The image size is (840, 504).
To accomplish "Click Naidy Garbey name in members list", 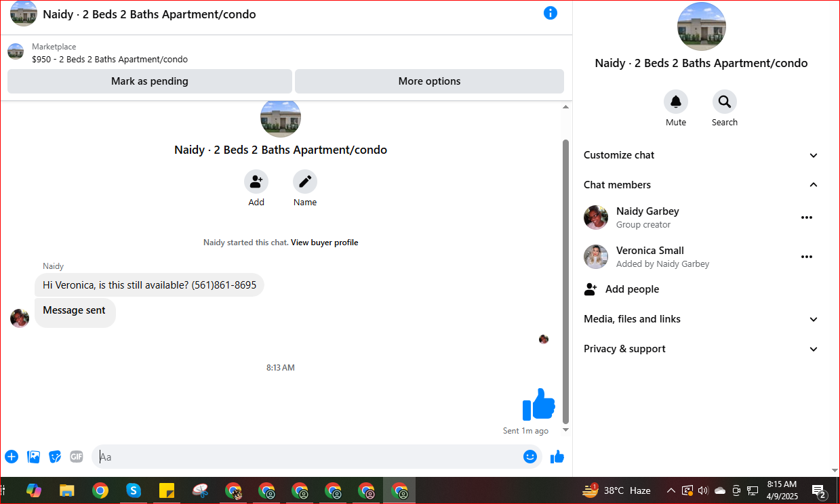I will (647, 211).
